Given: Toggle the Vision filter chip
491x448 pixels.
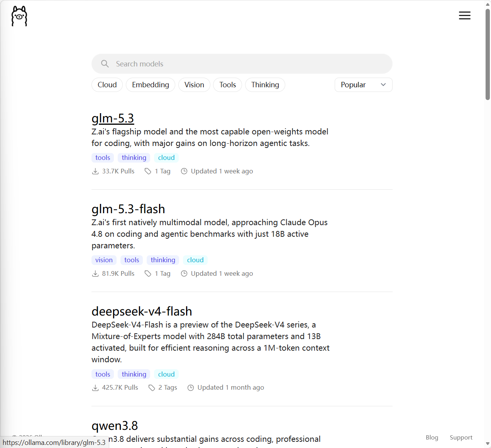Looking at the screenshot, I should coord(194,85).
